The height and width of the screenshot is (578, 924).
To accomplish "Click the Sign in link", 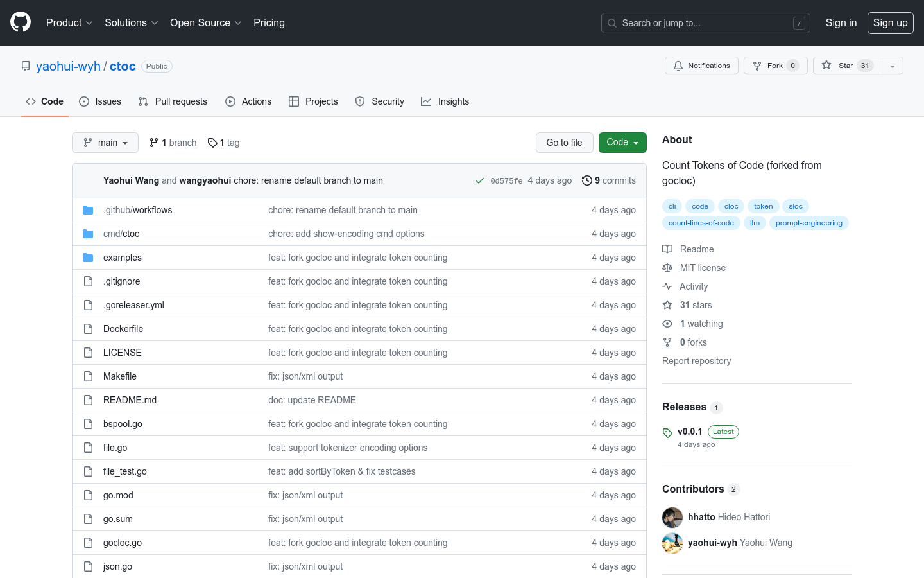I will click(841, 23).
